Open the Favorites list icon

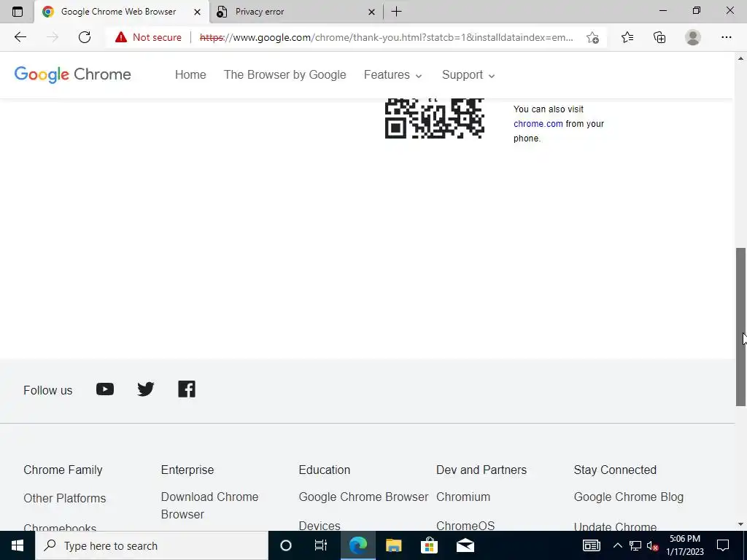[x=627, y=37]
